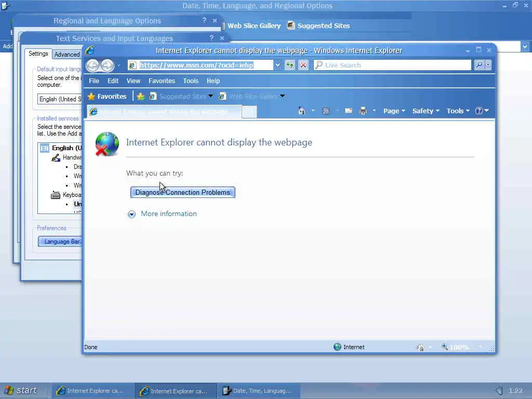
Task: Open the search provider dropdown arrow
Action: coord(488,65)
